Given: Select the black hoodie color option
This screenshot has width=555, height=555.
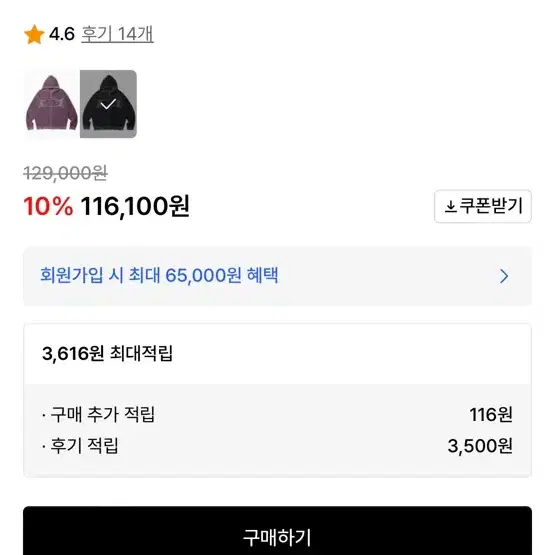Looking at the screenshot, I should (108, 104).
